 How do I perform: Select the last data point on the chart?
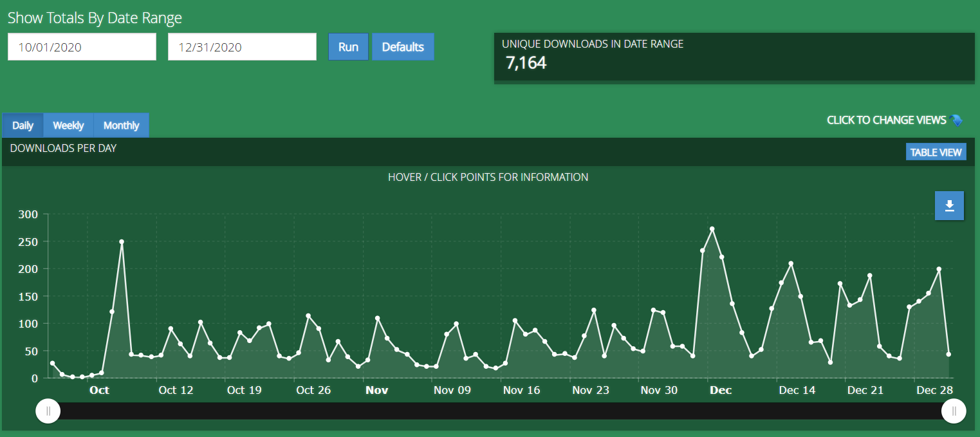(x=949, y=354)
